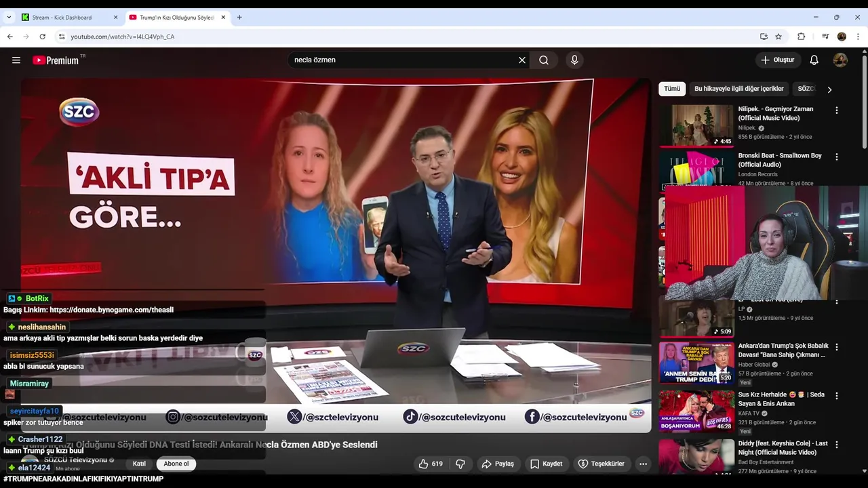
Task: Select the donate.bynogame.com chat link text
Action: tap(111, 310)
